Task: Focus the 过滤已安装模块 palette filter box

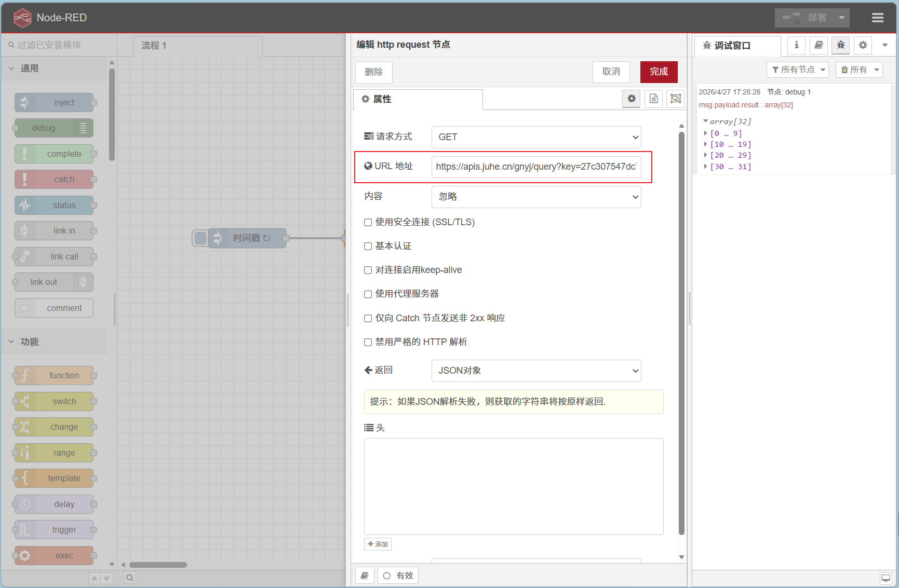Action: 60,45
